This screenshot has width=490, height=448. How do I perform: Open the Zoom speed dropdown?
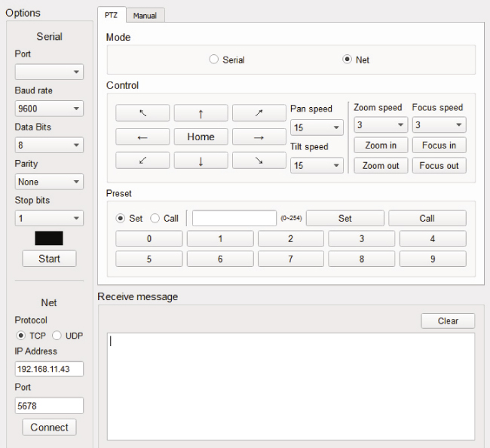click(380, 125)
